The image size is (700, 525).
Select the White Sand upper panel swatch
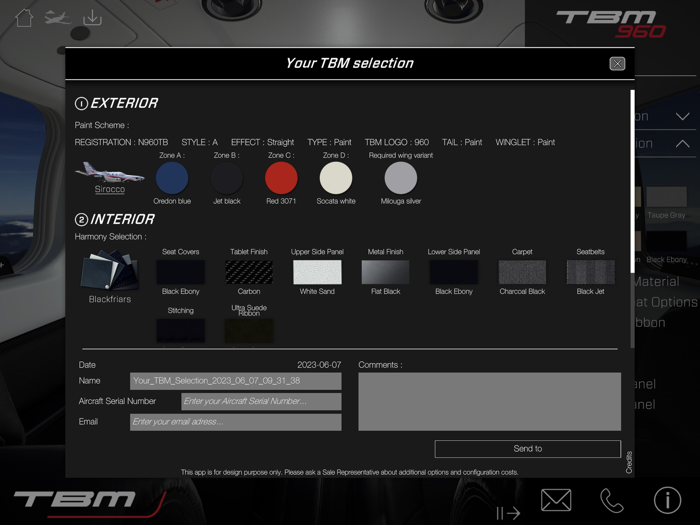coord(317,272)
